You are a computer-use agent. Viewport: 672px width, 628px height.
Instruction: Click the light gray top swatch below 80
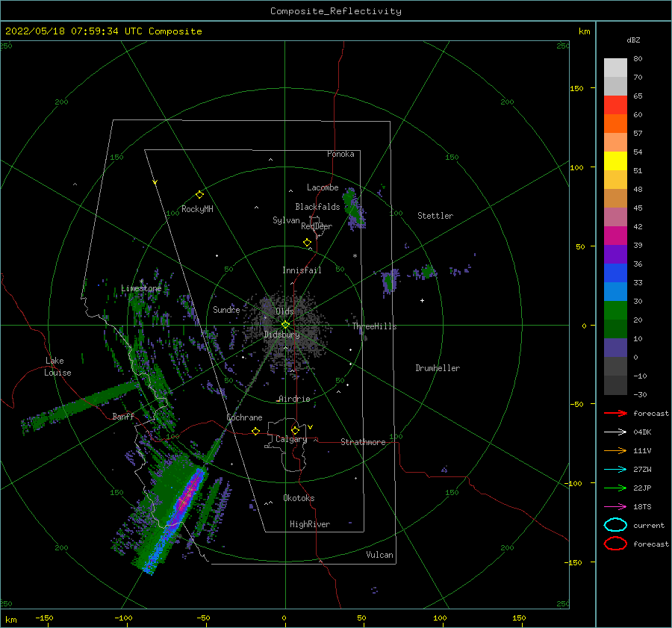pos(615,67)
